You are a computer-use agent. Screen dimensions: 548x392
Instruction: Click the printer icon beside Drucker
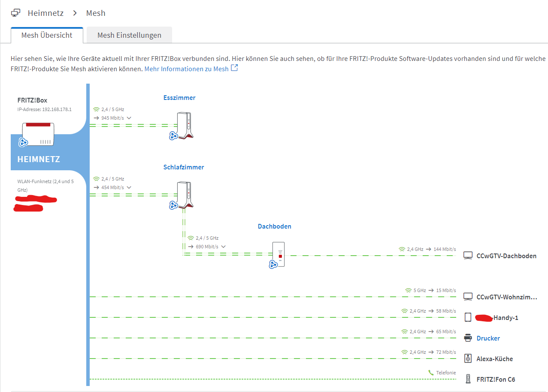pyautogui.click(x=468, y=338)
